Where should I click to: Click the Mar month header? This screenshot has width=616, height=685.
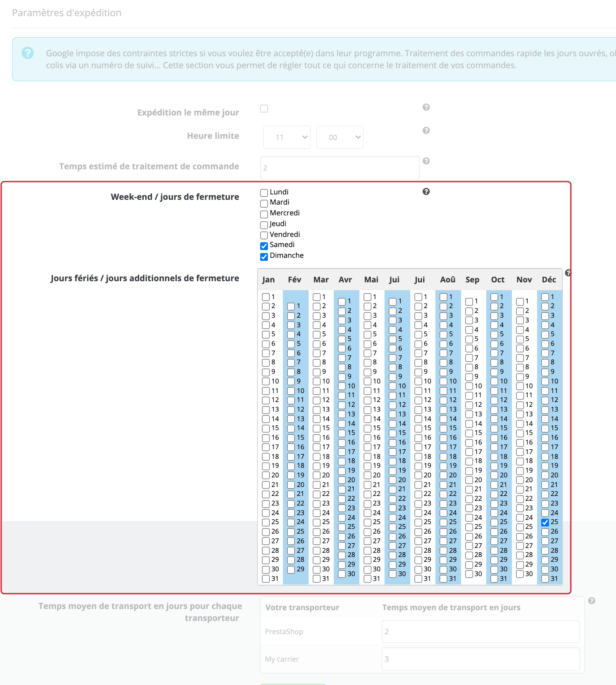click(x=321, y=280)
